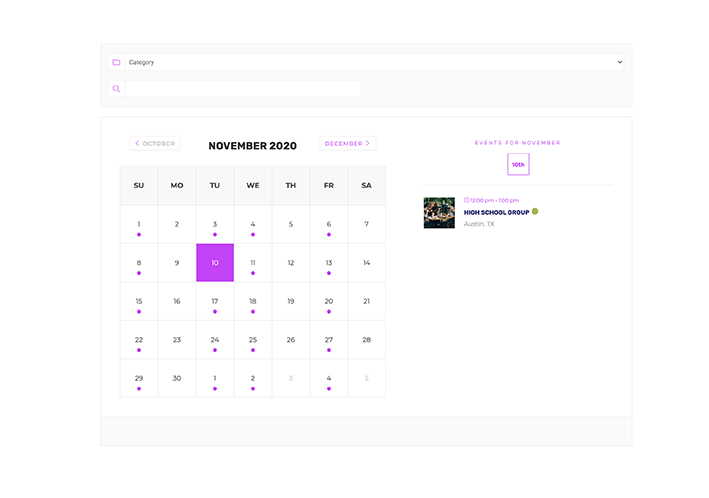Select November 4 in the first week row
709x498 pixels.
pos(253,224)
